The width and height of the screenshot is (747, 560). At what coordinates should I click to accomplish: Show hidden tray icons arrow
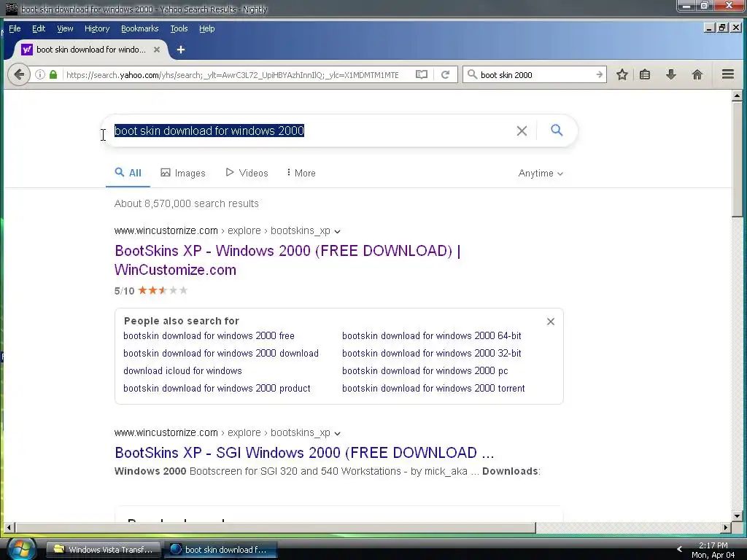point(679,549)
